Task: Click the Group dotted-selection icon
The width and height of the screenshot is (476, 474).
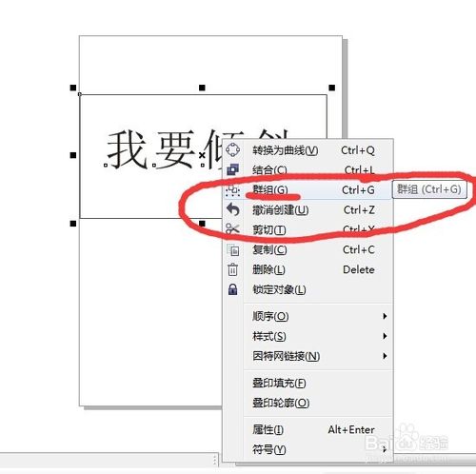Action: [232, 190]
